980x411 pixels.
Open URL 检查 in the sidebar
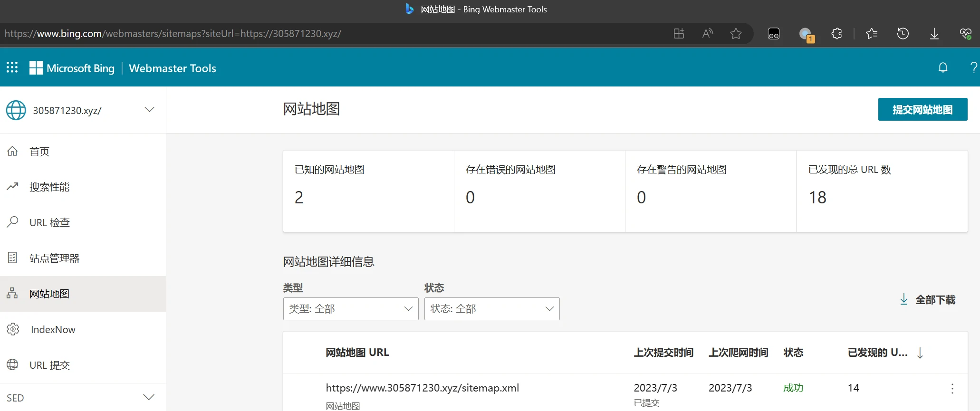coord(49,223)
